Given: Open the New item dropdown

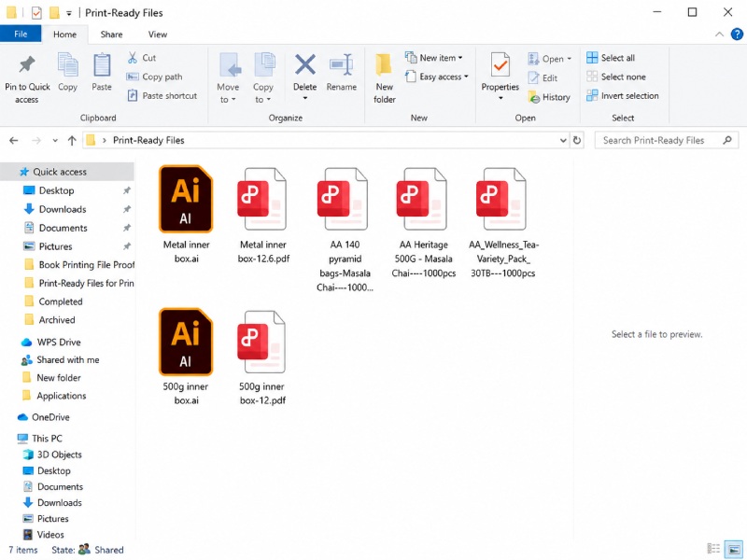Looking at the screenshot, I should 434,58.
